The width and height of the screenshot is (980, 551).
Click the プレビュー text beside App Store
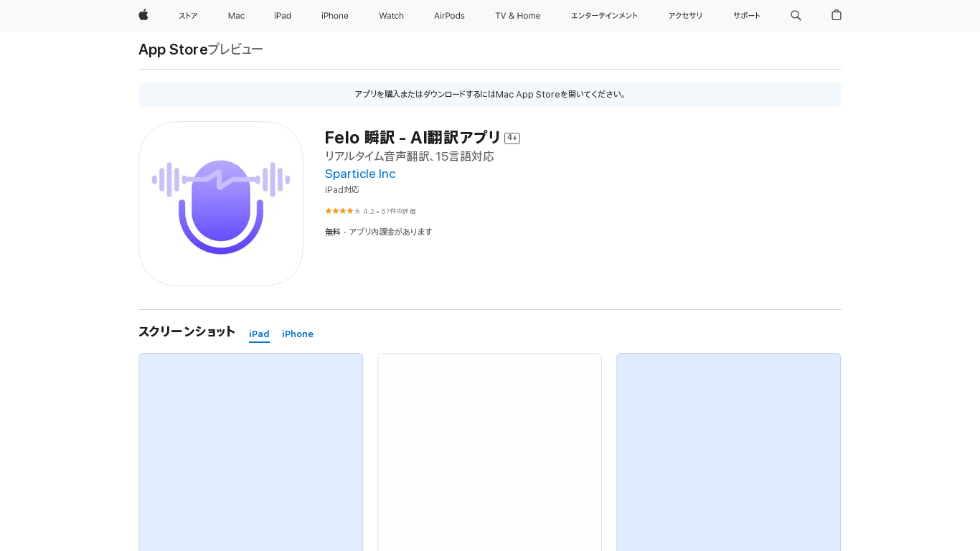(x=235, y=50)
